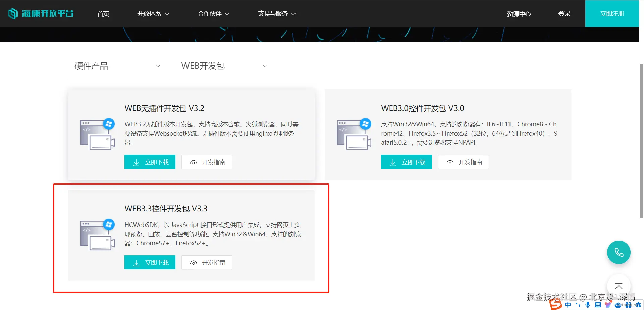Click download arrow icon for WEB无插件开发包 V3.2
This screenshot has height=310, width=644.
coord(136,163)
